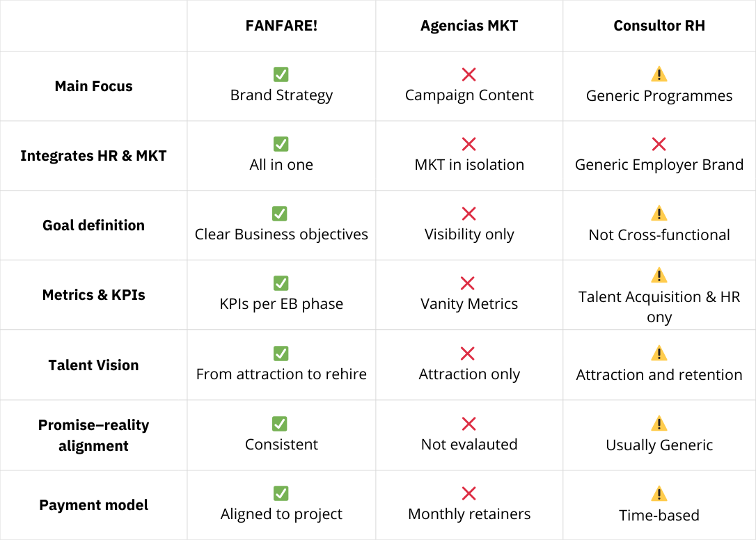
Task: Click the 'From attraction to rehire' cell text
Action: 281,374
